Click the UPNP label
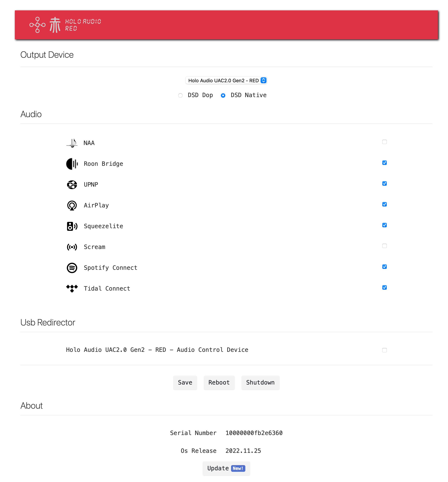Viewport: 448px width, 482px height. point(91,185)
